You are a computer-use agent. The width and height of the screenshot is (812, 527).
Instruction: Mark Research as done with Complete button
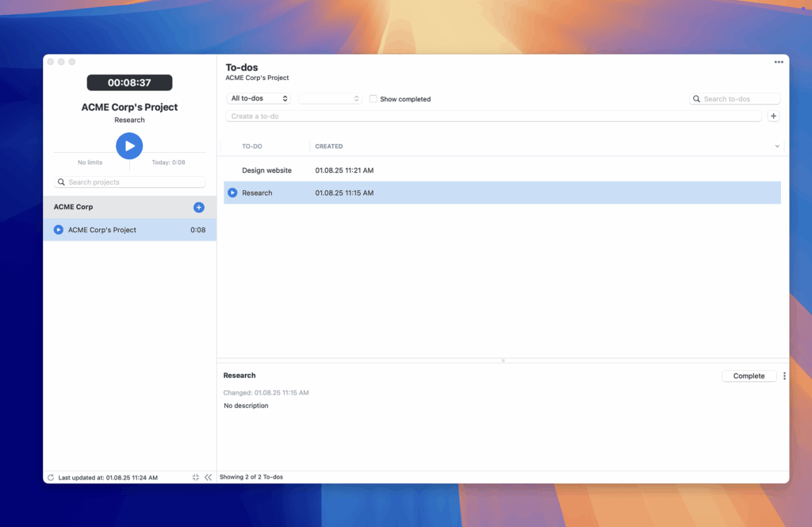749,376
